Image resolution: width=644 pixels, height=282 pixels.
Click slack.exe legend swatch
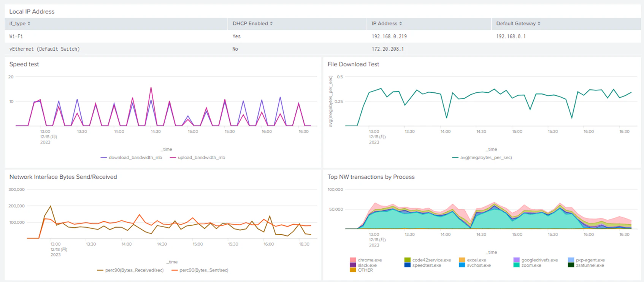coord(353,265)
